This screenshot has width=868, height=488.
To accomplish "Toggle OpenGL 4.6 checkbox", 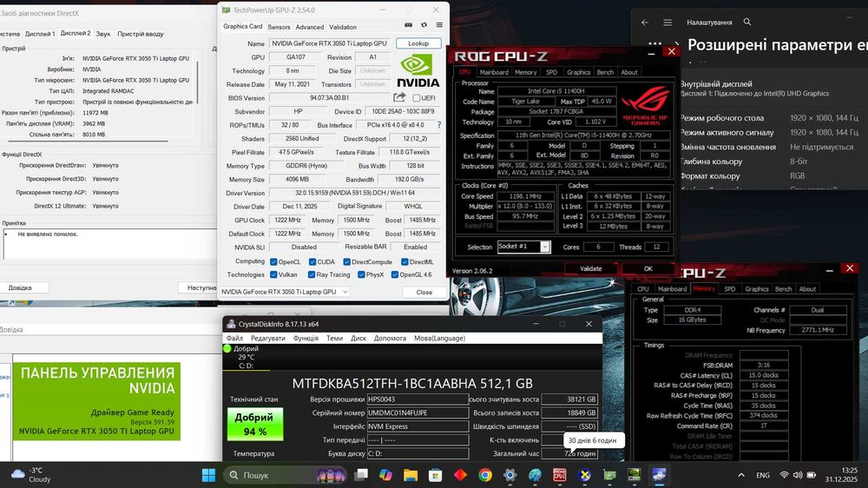I will click(395, 274).
